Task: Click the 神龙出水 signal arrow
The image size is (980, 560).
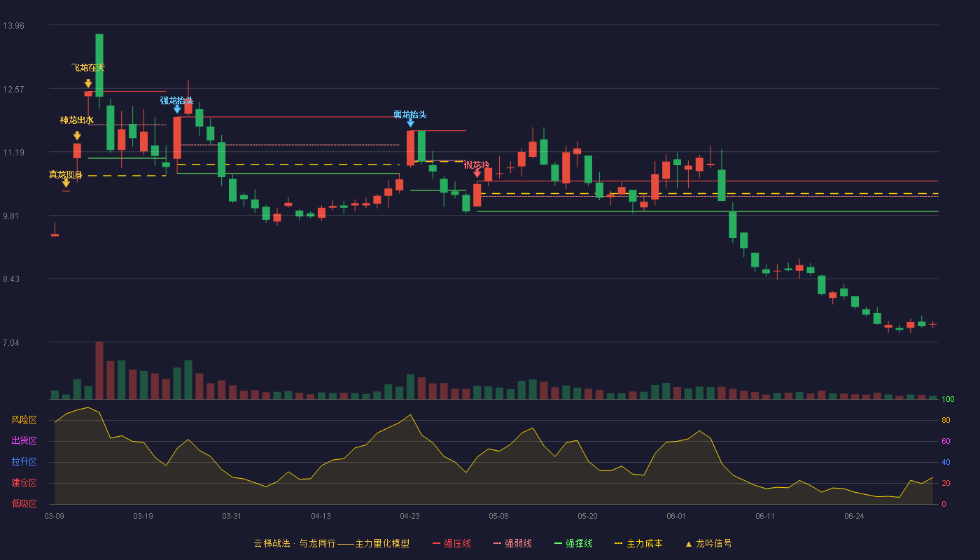Action: 77,136
